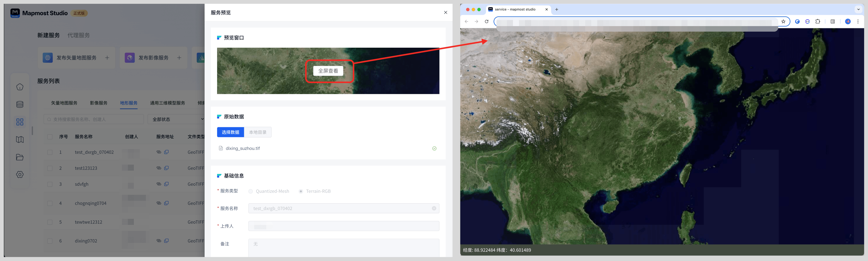Open the map icon in left sidebar

(x=20, y=140)
